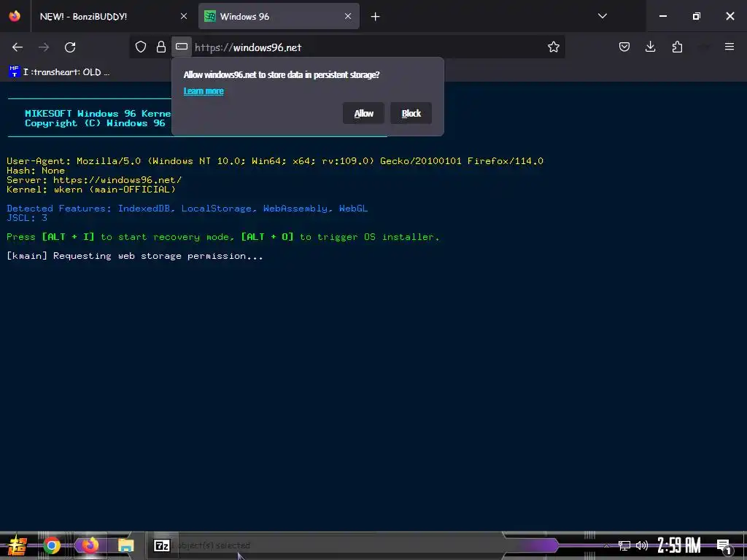Open 7-Zip from the taskbar
747x560 pixels.
(162, 545)
